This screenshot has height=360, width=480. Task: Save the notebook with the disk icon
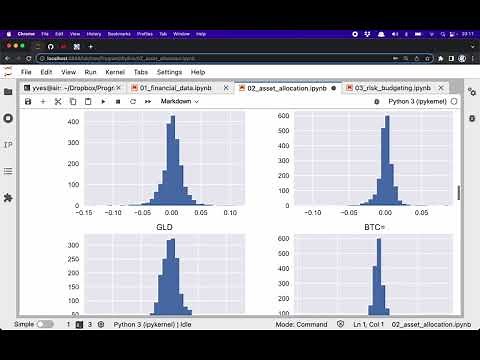pos(28,101)
